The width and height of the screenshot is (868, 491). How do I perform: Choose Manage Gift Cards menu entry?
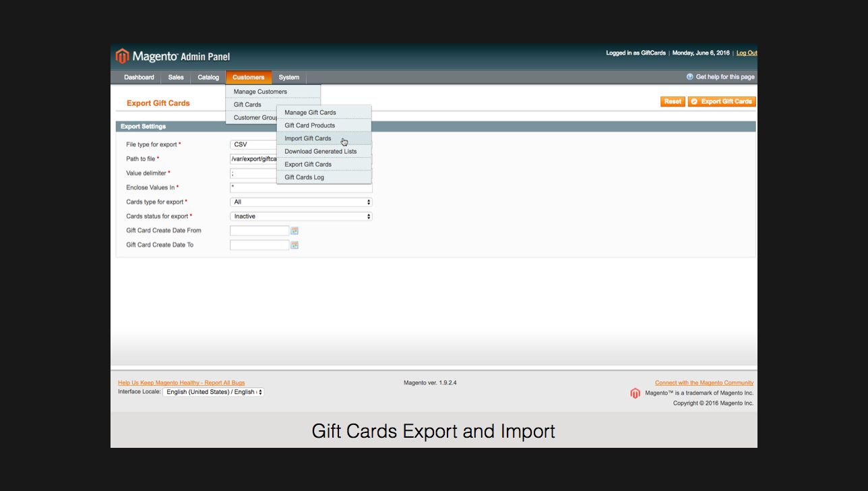click(x=310, y=113)
